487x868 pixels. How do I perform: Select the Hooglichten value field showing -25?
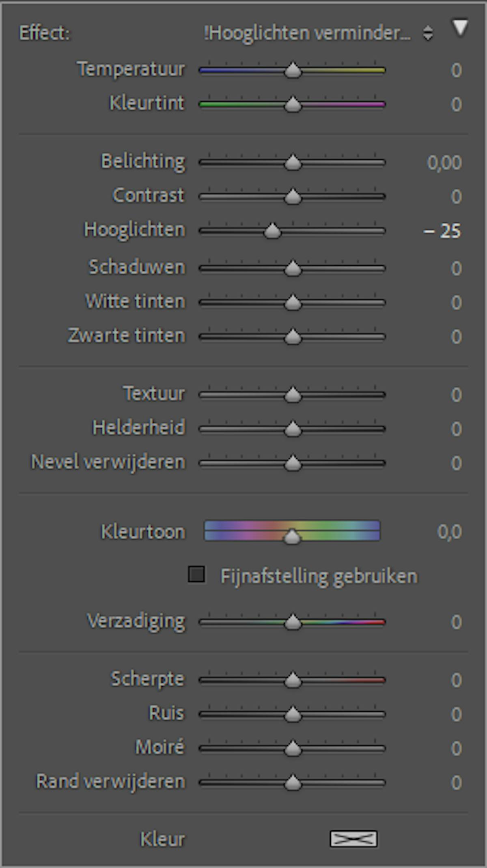point(442,232)
